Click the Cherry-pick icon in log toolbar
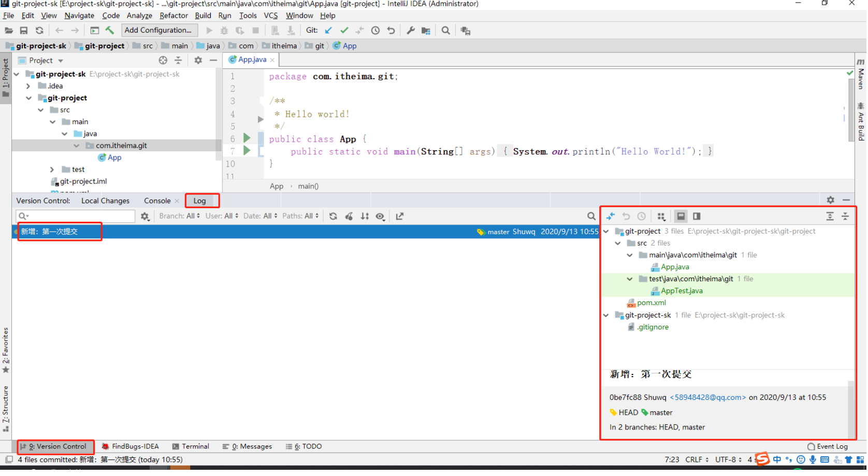This screenshot has height=476, width=868. click(349, 217)
